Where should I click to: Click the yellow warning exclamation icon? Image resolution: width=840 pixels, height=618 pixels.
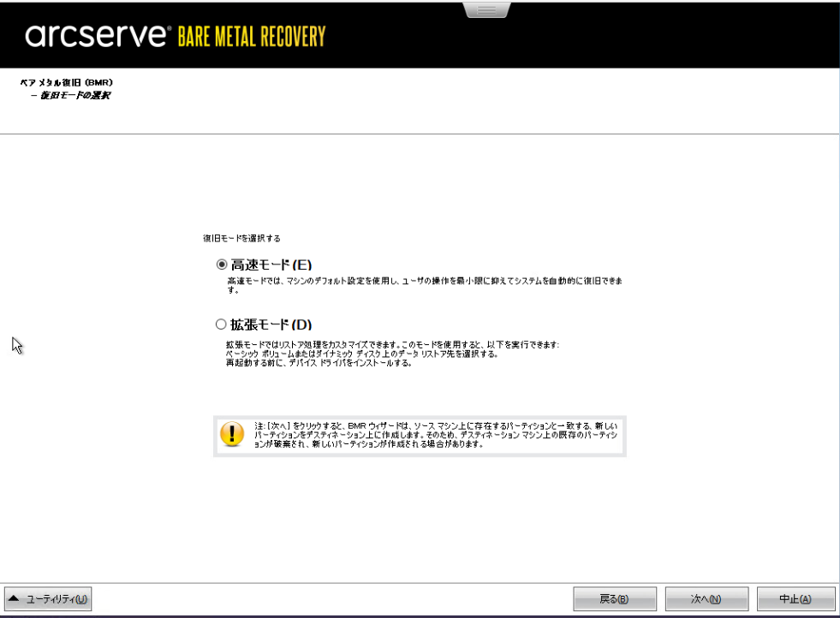[232, 434]
